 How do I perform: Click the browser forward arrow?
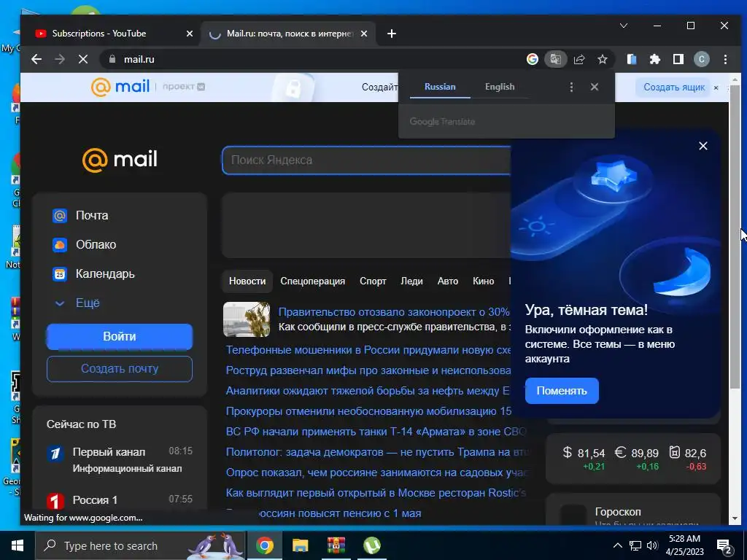tap(60, 59)
